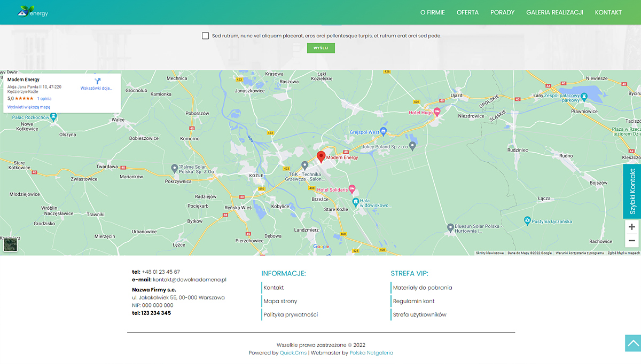Open the OFERTA menu
Viewport: 641px width, 364px height.
pyautogui.click(x=467, y=12)
